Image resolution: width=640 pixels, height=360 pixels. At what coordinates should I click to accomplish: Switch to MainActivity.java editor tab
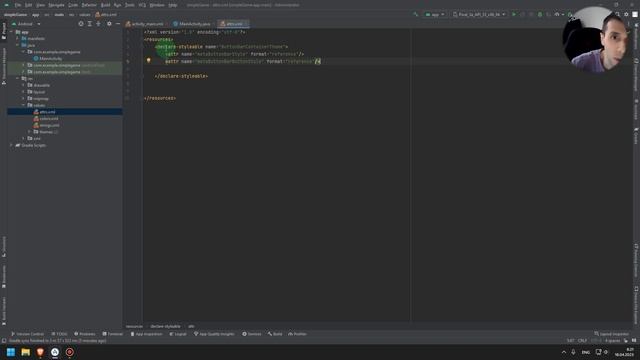pyautogui.click(x=192, y=24)
